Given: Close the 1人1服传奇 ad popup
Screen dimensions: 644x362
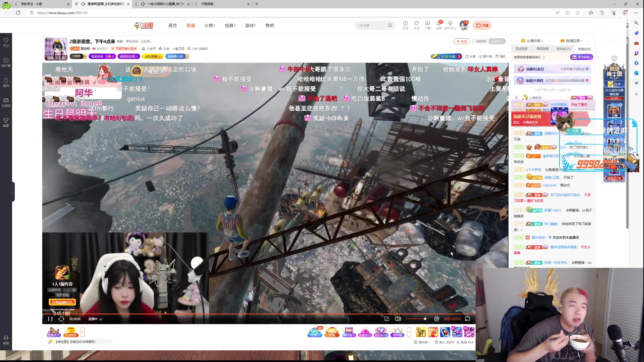Looking at the screenshot, I should [x=79, y=271].
